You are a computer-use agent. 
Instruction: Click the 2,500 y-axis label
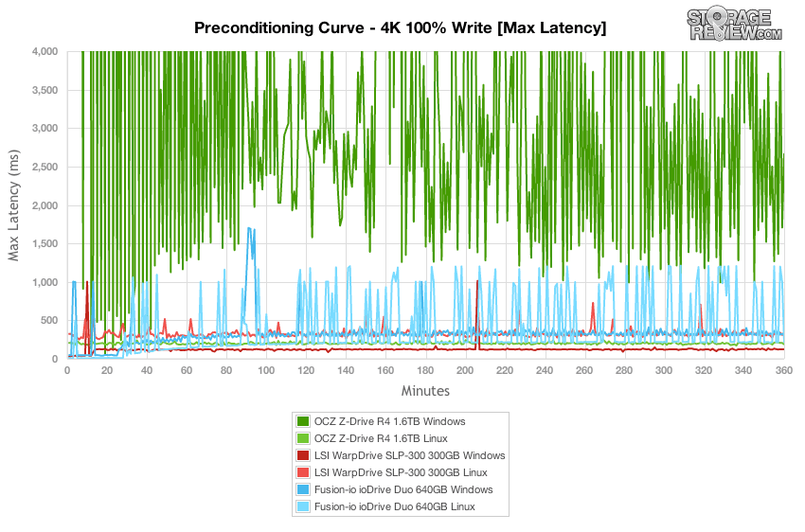[x=45, y=167]
